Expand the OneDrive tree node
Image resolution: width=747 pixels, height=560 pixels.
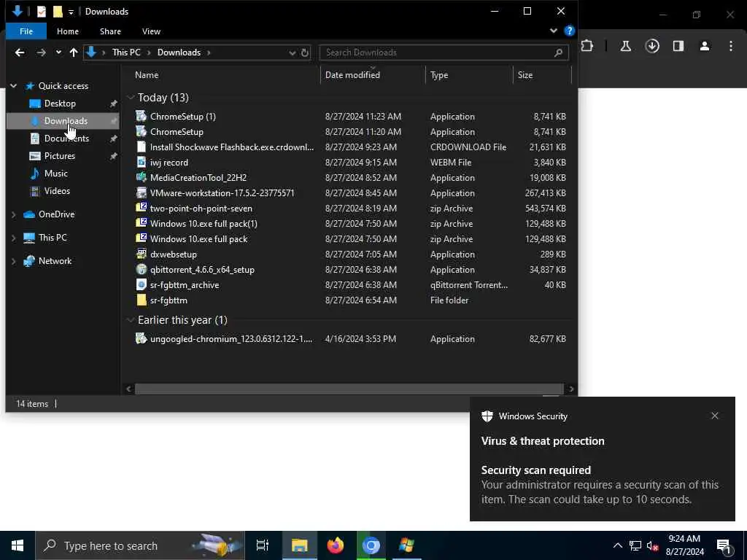pos(13,214)
